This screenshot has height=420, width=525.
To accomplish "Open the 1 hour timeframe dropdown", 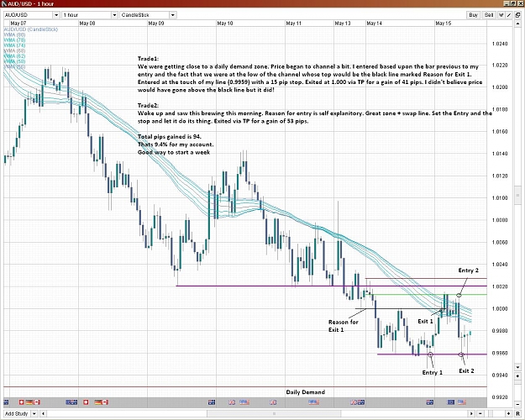I will coord(114,15).
